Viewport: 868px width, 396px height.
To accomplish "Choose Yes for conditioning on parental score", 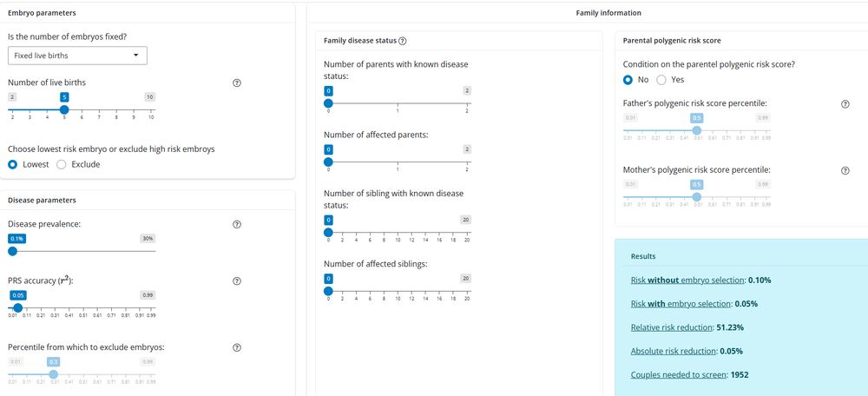I will point(661,80).
